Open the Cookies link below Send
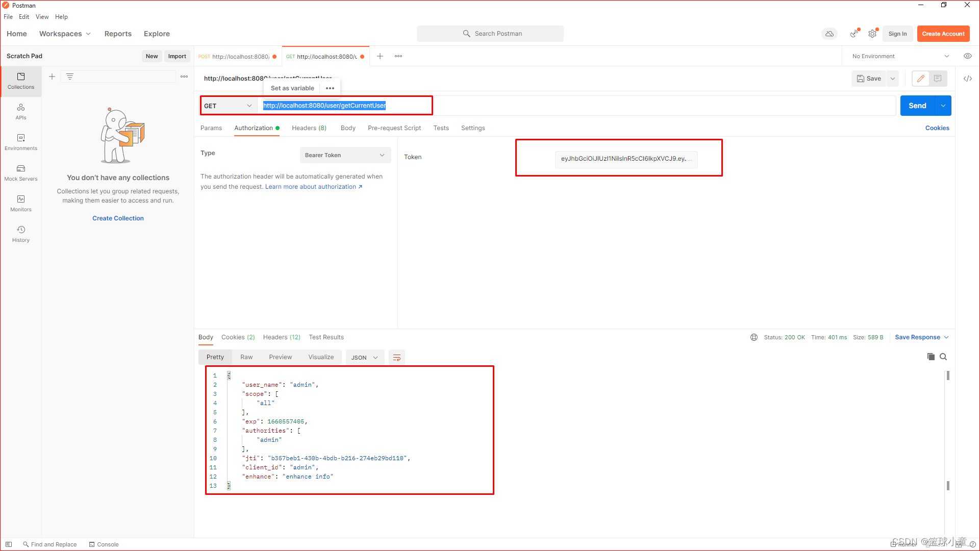 click(x=937, y=128)
